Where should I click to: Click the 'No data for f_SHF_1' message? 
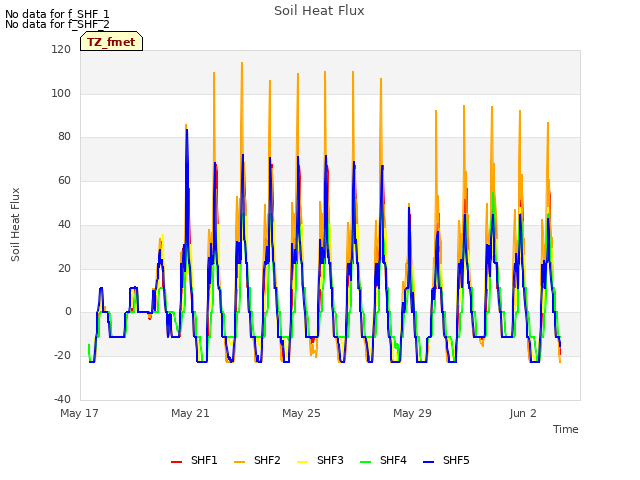pyautogui.click(x=57, y=14)
